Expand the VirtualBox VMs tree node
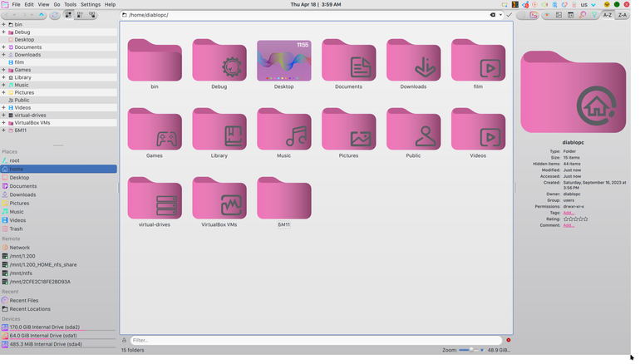Viewport: 640px width, 364px height. tap(3, 122)
